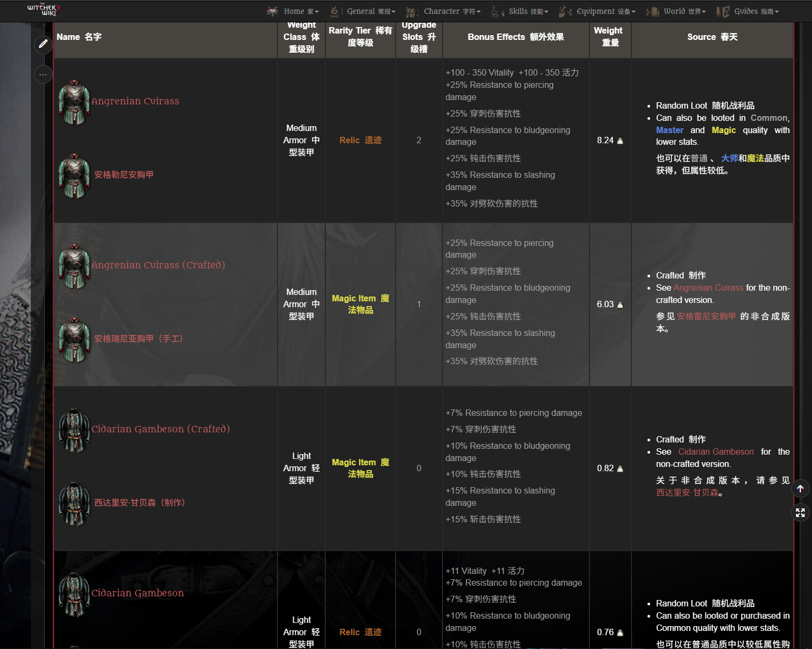The width and height of the screenshot is (812, 649).
Task: Click the icon beside the Equipment menu
Action: tap(565, 11)
